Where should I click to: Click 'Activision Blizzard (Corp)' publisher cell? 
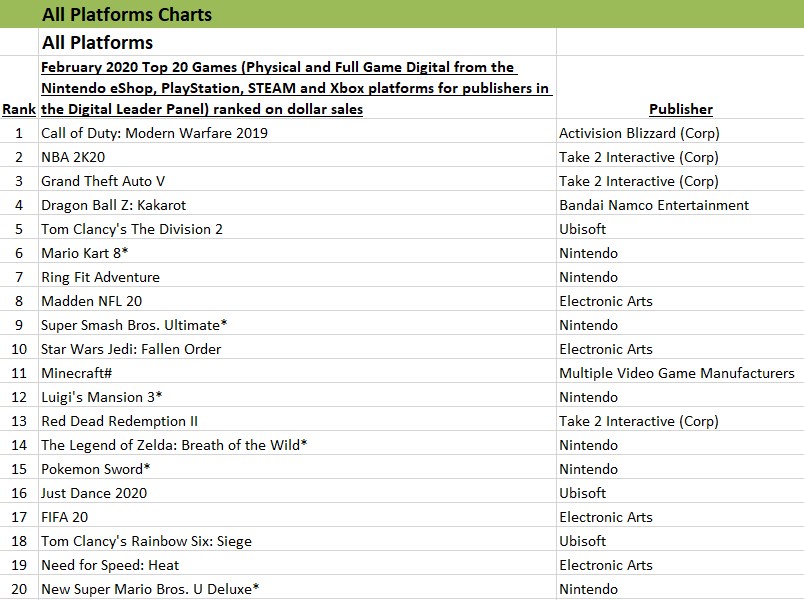click(x=639, y=133)
